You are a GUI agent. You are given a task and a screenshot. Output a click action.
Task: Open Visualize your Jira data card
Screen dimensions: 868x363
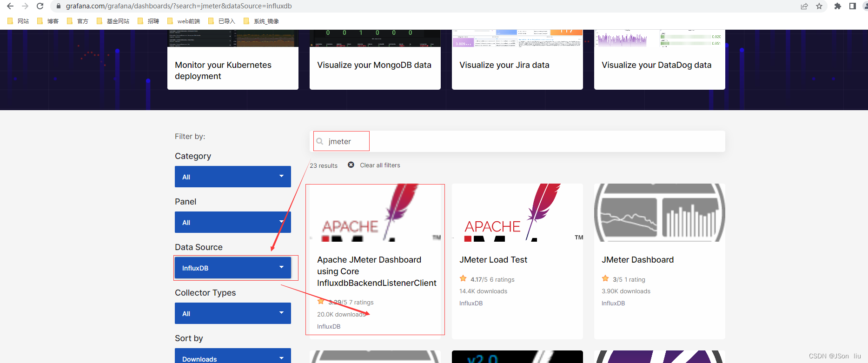click(x=517, y=59)
